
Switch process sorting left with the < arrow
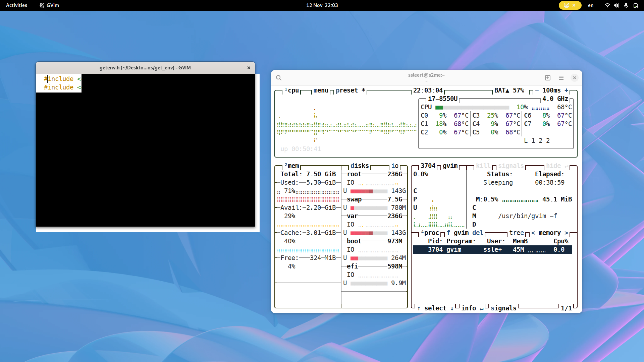533,233
